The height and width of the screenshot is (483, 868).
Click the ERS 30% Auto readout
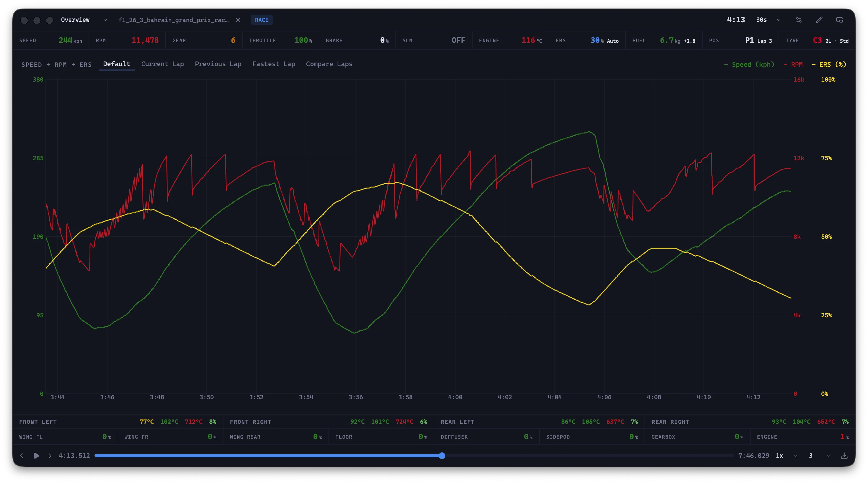pos(605,41)
